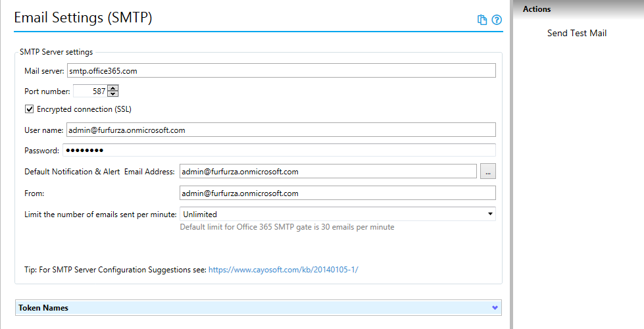Uncheck Encrypted connection (SSL) checkbox
644x329 pixels.
29,109
